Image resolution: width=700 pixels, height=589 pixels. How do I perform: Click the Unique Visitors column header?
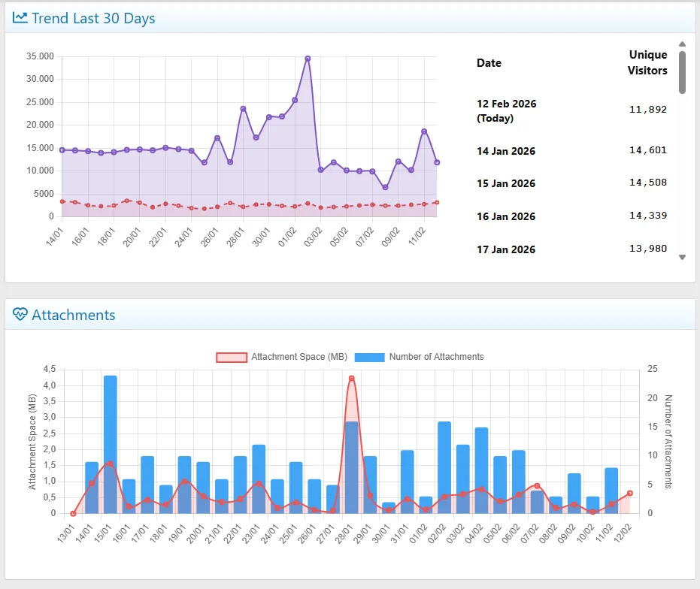point(647,62)
